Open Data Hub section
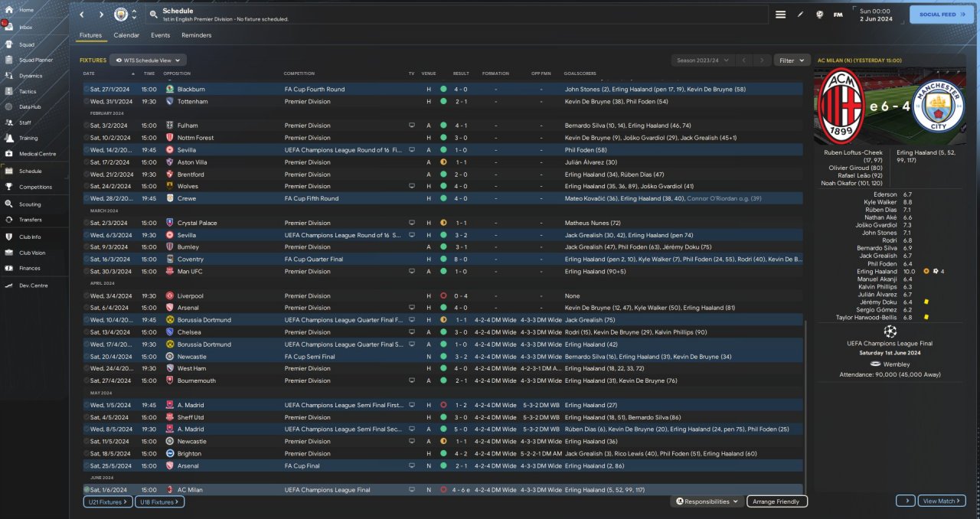This screenshot has width=980, height=519. point(30,106)
